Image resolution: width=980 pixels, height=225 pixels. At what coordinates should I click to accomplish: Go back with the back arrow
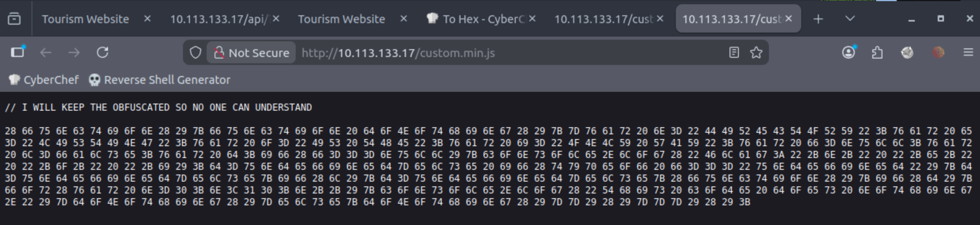tap(46, 53)
